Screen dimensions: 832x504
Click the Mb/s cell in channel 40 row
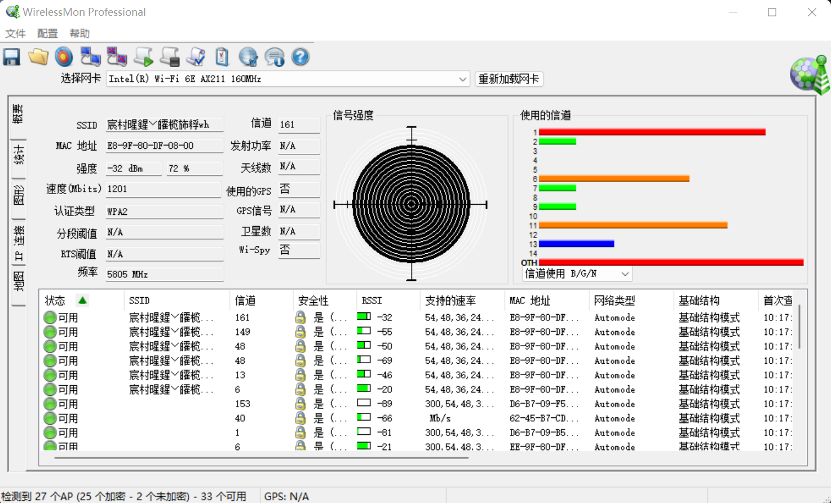coord(439,418)
